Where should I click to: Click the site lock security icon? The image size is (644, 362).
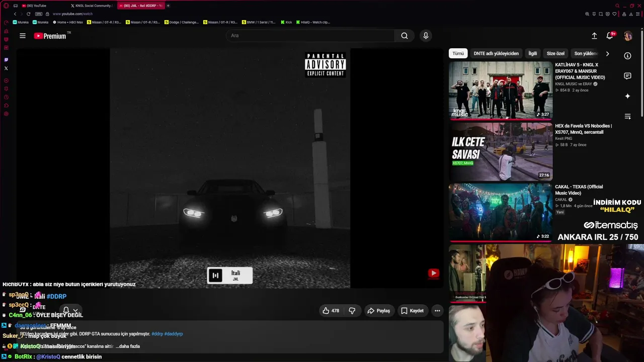point(47,14)
